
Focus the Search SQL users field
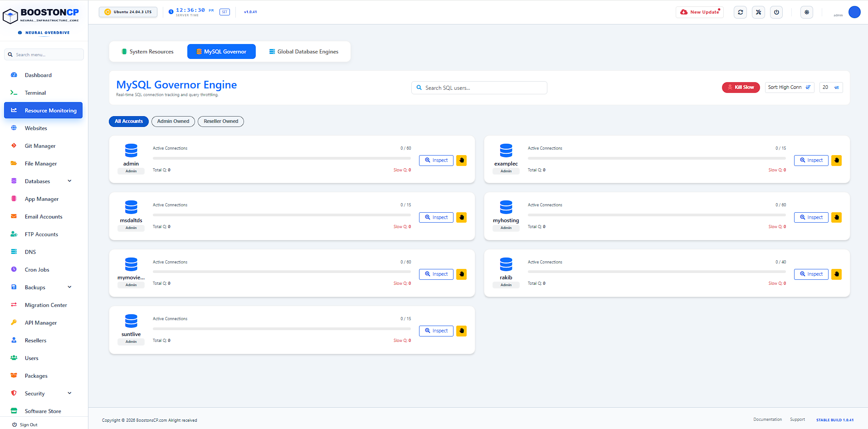(x=479, y=88)
